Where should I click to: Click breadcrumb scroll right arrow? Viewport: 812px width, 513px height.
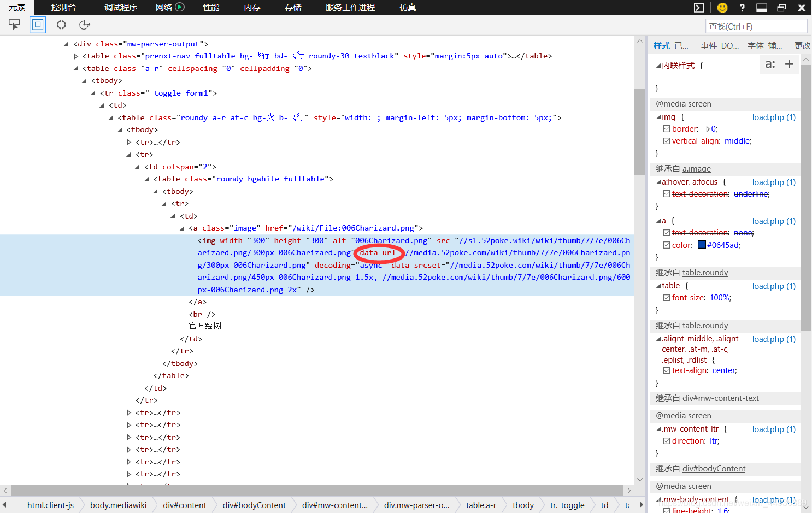coord(642,505)
